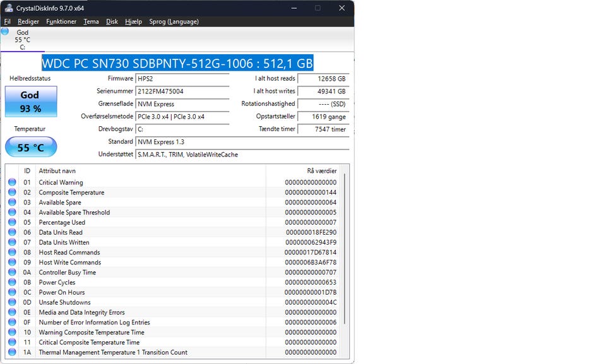Viewport: 606px width, 364px height.
Task: Click the status orb for Data Units Written
Action: coord(12,242)
